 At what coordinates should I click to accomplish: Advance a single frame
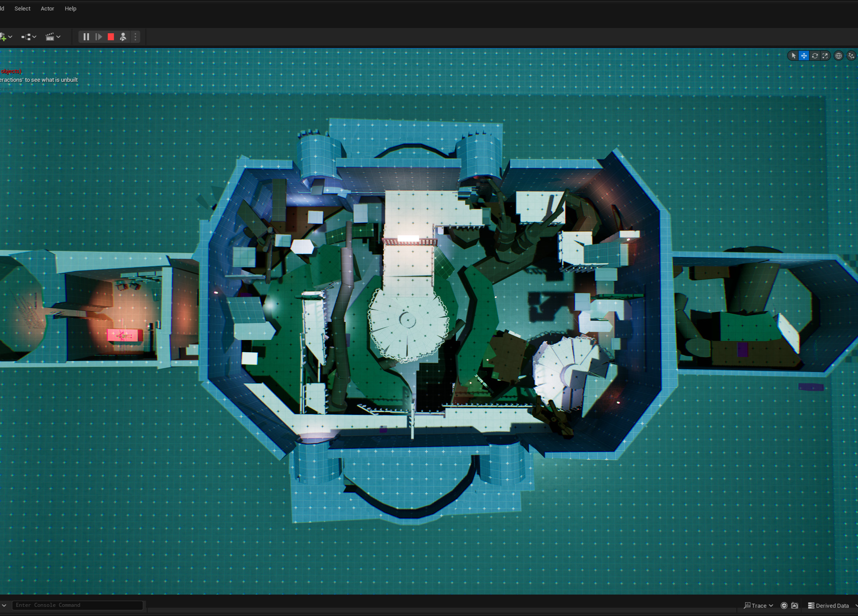pyautogui.click(x=98, y=37)
